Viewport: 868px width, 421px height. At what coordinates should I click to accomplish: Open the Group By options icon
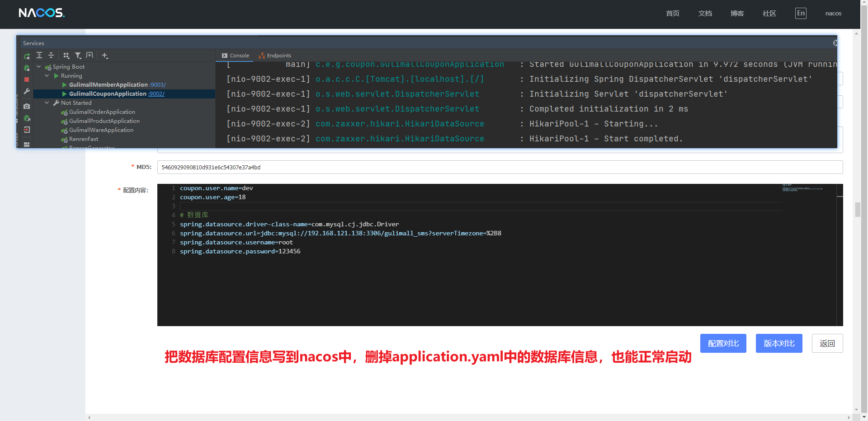(x=66, y=55)
